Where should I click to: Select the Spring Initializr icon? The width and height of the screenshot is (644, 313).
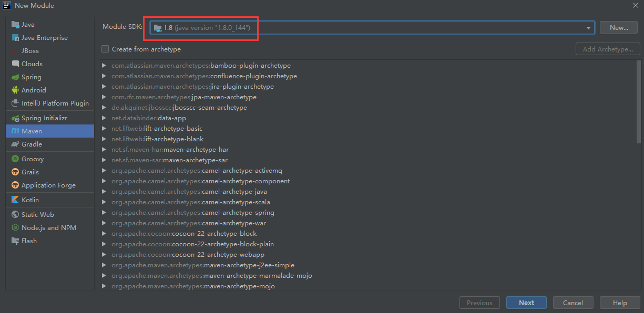point(15,118)
